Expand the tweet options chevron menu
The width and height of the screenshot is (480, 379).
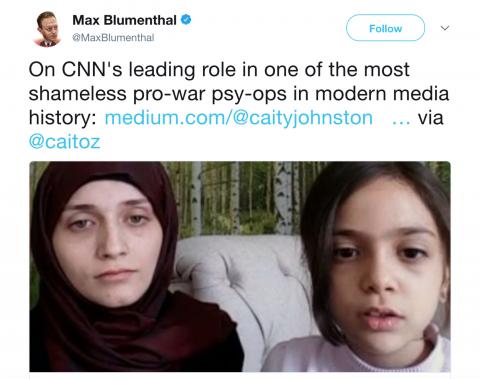pos(445,28)
